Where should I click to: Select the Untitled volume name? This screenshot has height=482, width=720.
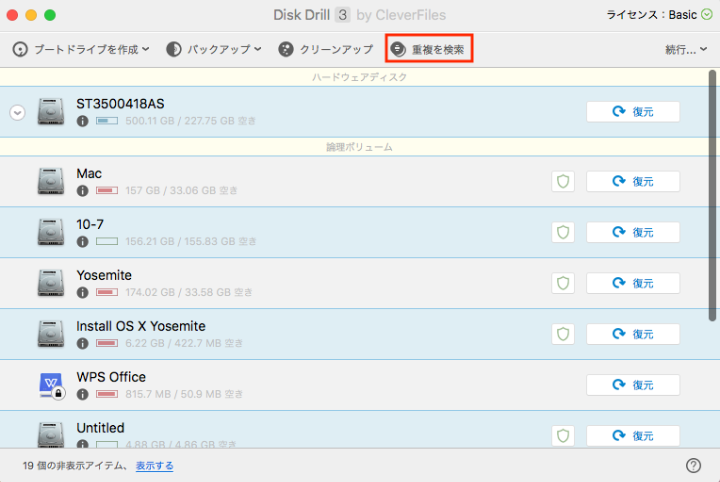point(101,428)
